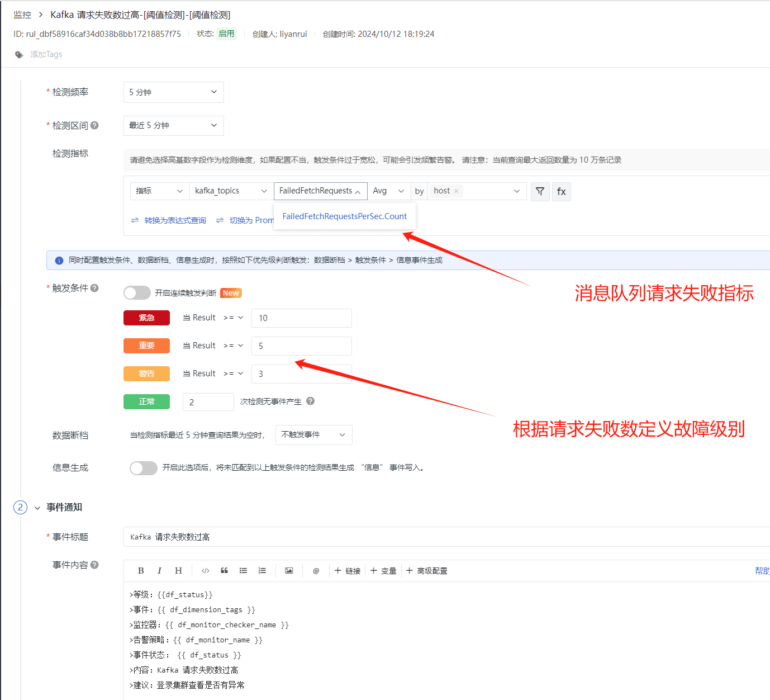
Task: Click the filter funnel icon in the query row
Action: 540,191
